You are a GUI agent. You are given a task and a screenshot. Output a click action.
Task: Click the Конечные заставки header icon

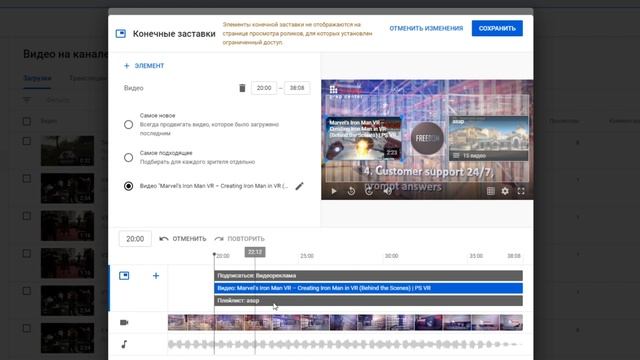[x=121, y=33]
